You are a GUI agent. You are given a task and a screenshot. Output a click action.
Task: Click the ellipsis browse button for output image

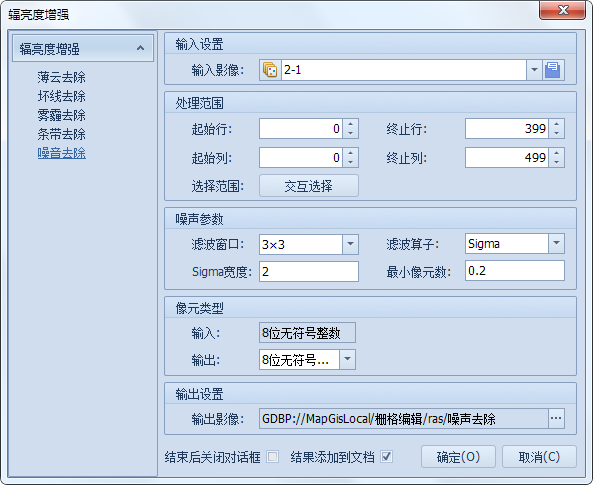point(556,418)
